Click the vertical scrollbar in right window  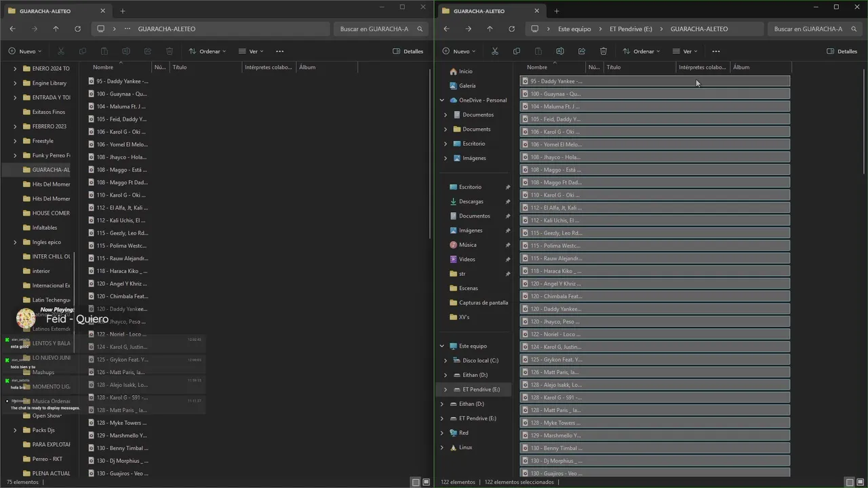click(864, 122)
